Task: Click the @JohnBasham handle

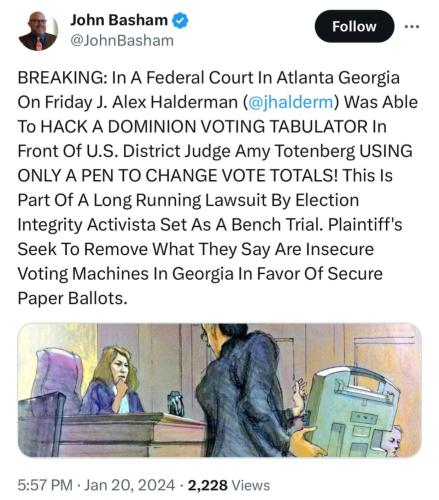Action: point(122,41)
